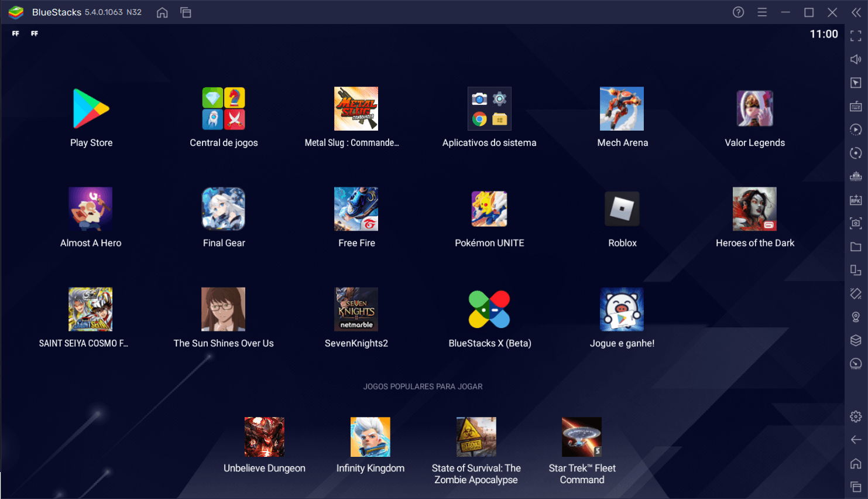Select Infinity Kingdom popular game

370,437
